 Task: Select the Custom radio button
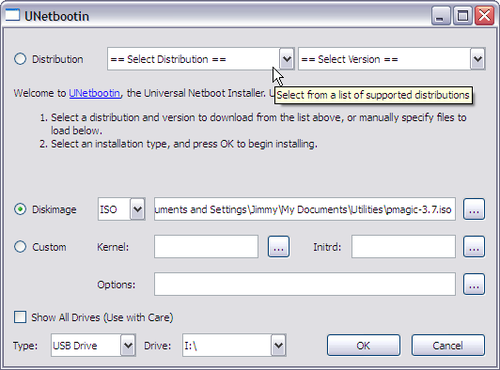[x=20, y=247]
